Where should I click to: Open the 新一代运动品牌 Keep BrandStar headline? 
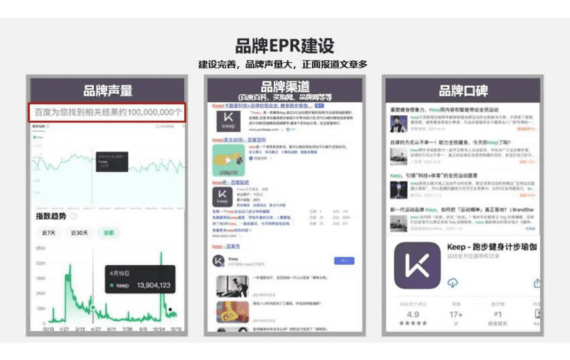pyautogui.click(x=462, y=209)
